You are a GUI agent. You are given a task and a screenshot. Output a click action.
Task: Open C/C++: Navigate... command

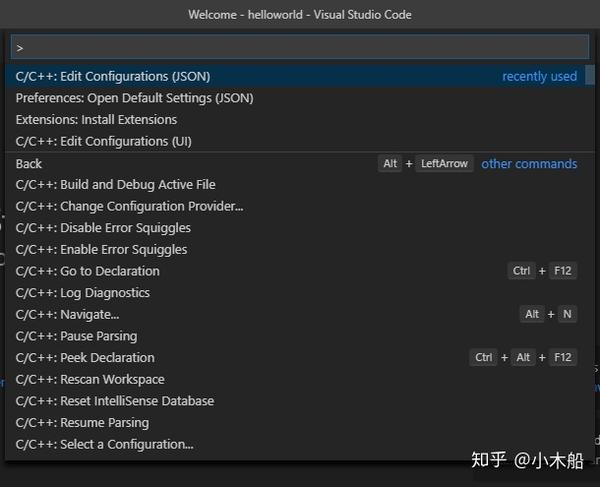click(295, 314)
